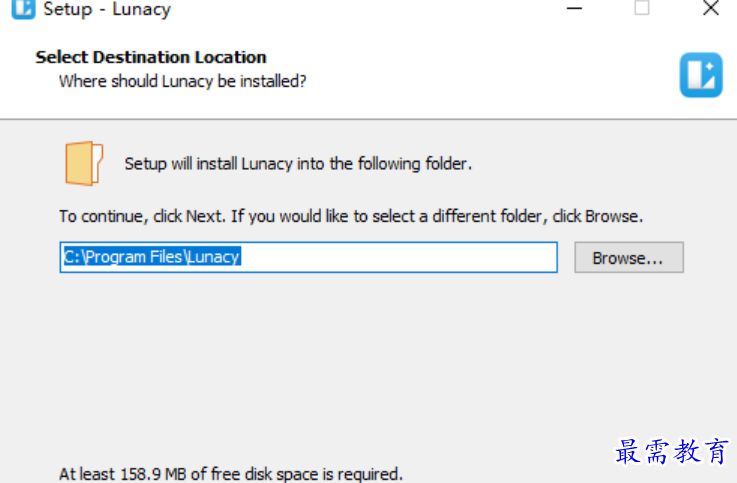Click the white header panel background
This screenshot has width=737, height=483.
pyautogui.click(x=470, y=70)
